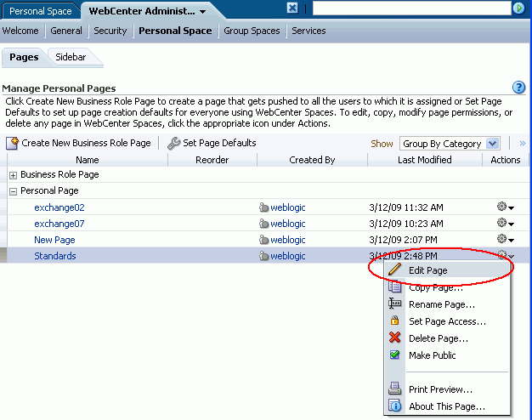The width and height of the screenshot is (532, 420).
Task: Expand the Business Role Page group
Action: (x=13, y=175)
